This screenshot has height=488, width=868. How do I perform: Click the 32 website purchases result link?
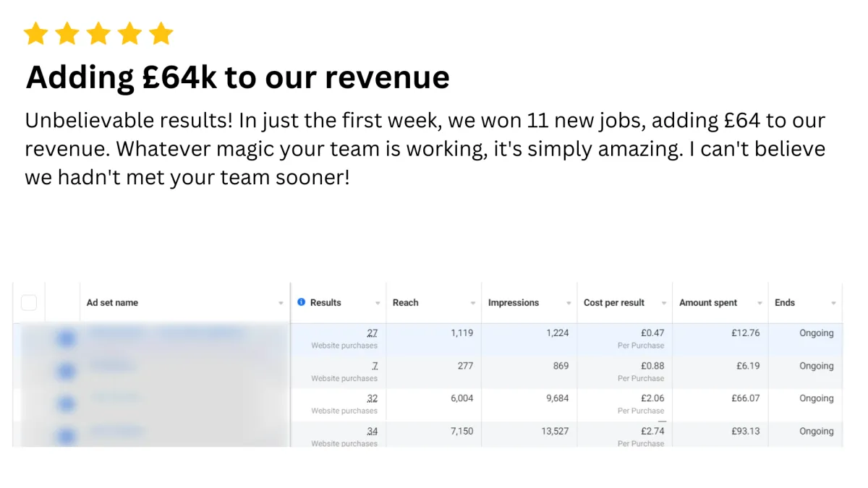tap(372, 398)
